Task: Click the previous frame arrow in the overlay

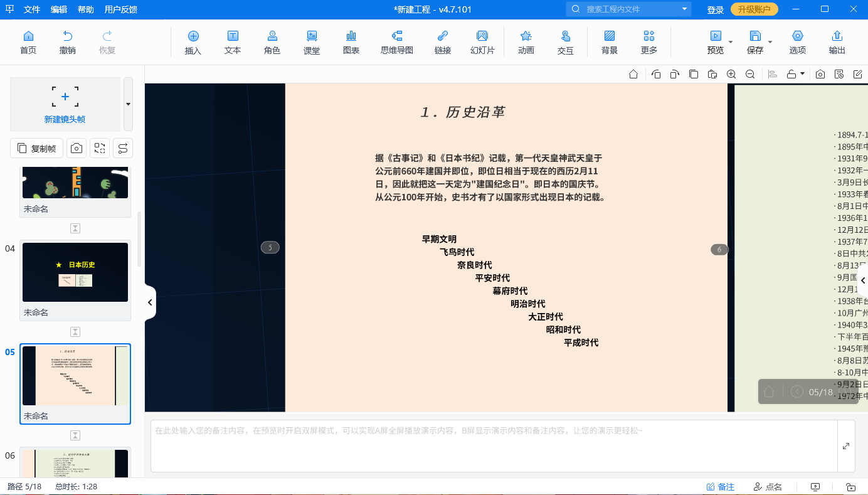Action: 797,392
